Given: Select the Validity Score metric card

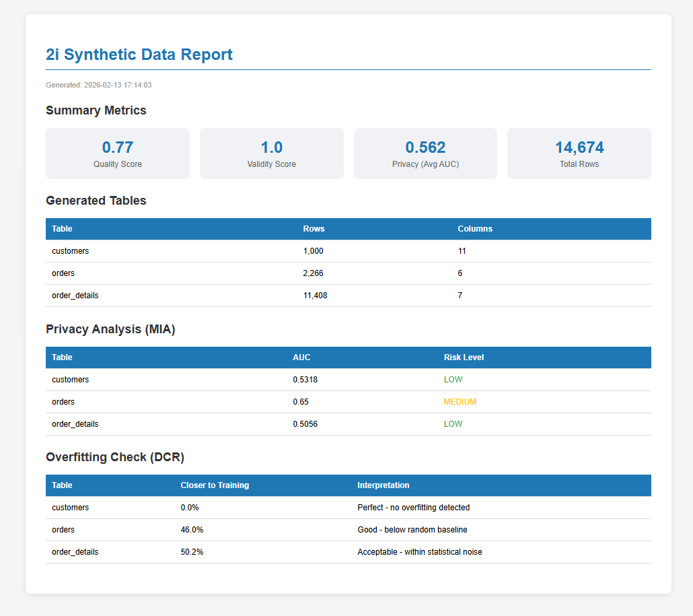Looking at the screenshot, I should [x=271, y=153].
